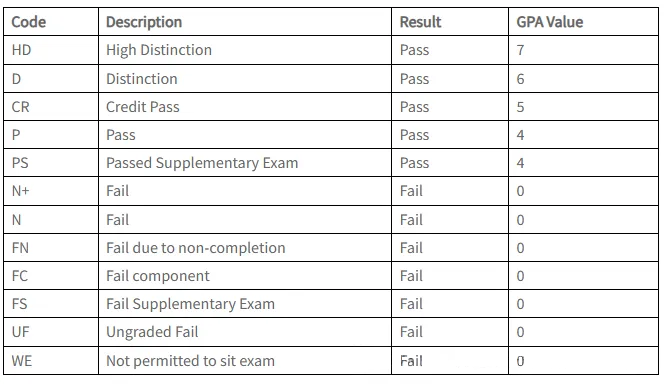Click the Code column header
666x384 pixels.
click(28, 22)
